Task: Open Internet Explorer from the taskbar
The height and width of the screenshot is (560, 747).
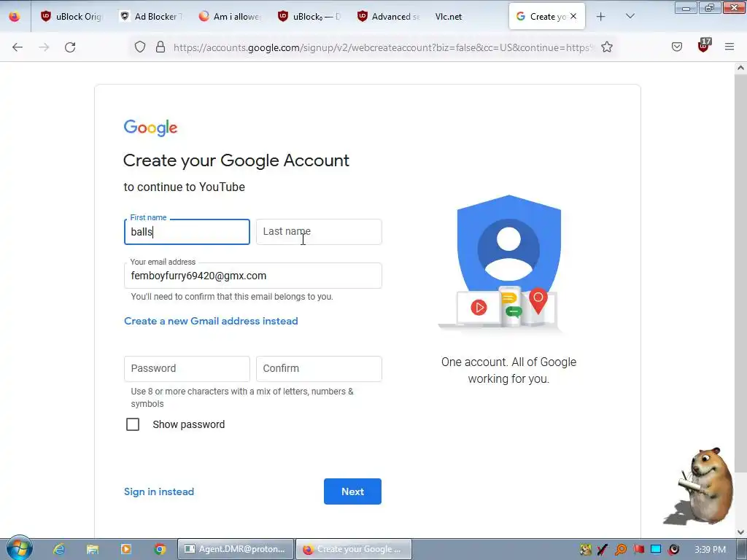Action: [x=59, y=549]
